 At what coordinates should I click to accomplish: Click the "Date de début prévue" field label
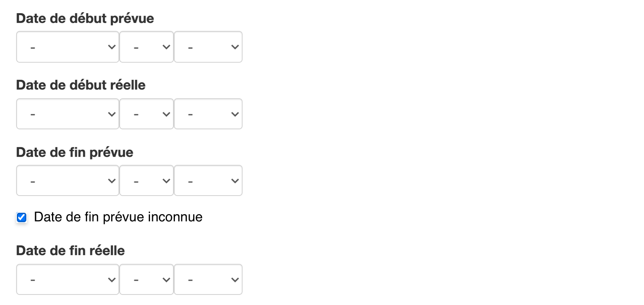[x=85, y=19]
